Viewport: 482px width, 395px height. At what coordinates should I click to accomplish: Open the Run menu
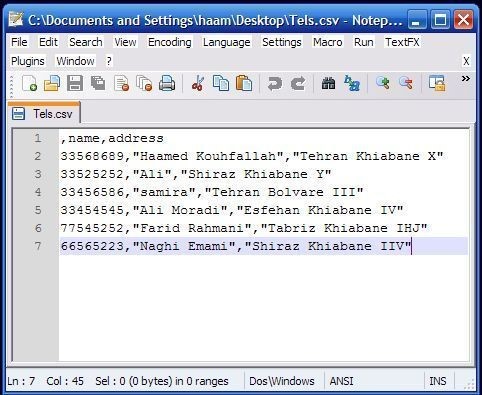364,42
